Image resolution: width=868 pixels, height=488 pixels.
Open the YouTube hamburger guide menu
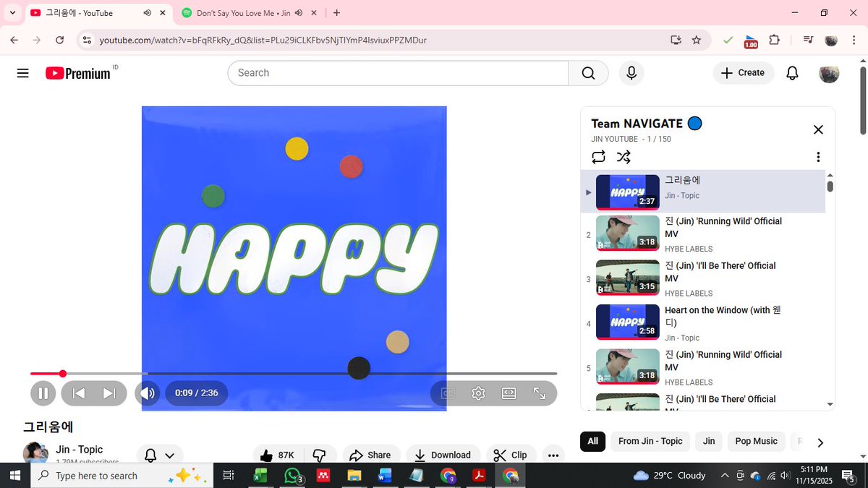23,73
